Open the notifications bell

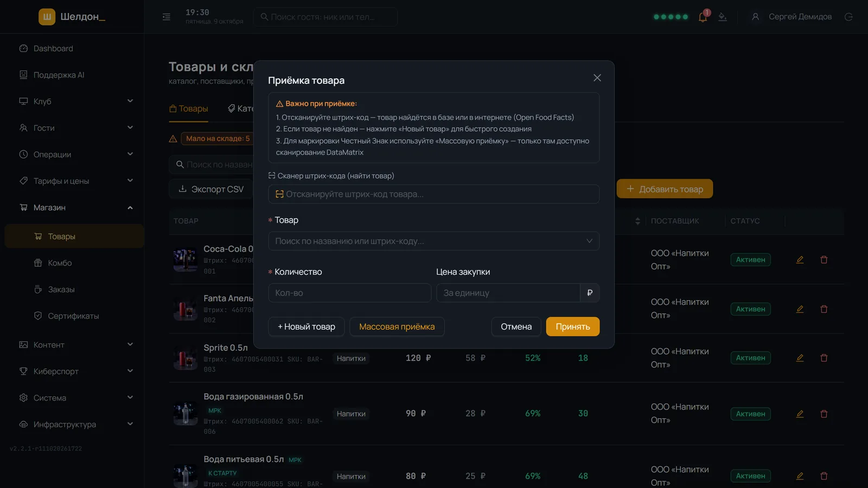coord(703,17)
